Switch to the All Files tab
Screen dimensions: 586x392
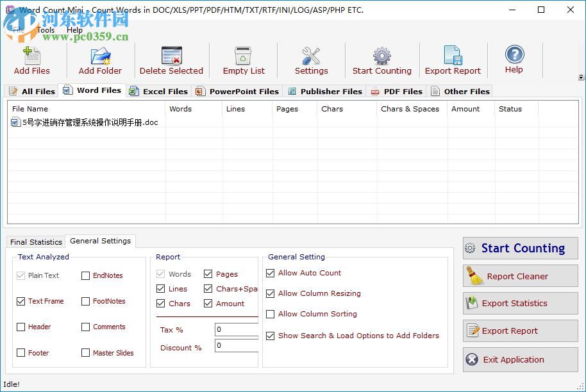pos(32,91)
